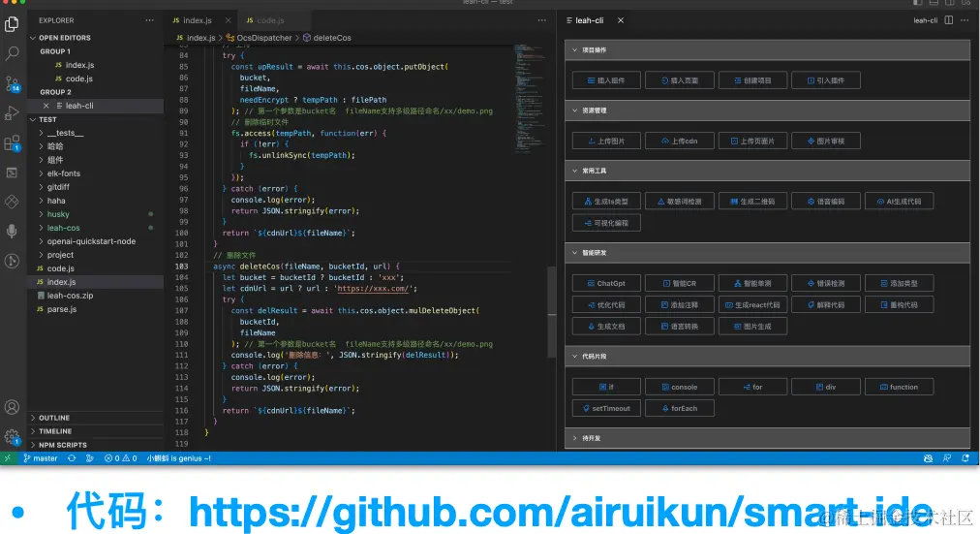
Task: Click the synchronize changes icon in the status bar
Action: pyautogui.click(x=72, y=458)
